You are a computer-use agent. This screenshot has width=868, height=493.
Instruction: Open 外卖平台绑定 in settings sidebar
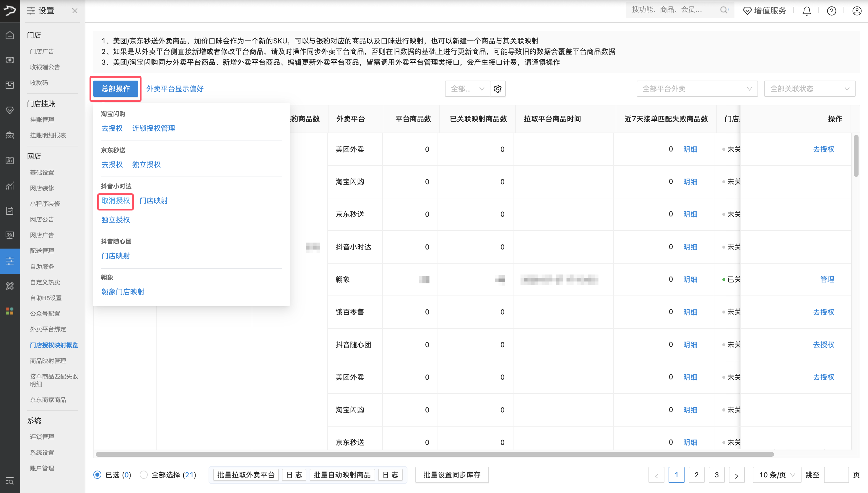[48, 329]
